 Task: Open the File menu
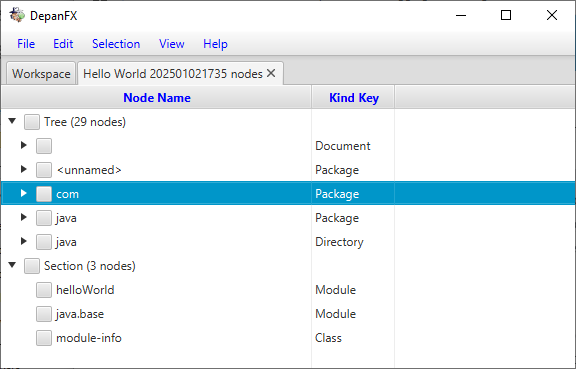26,44
